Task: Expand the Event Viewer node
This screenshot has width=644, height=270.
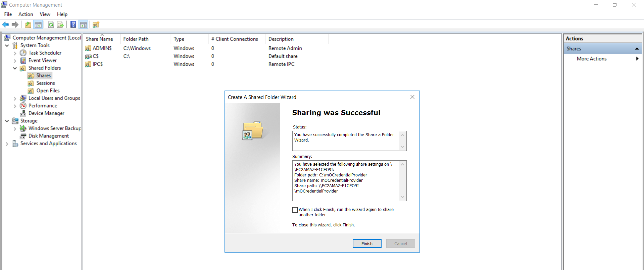Action: click(x=15, y=61)
